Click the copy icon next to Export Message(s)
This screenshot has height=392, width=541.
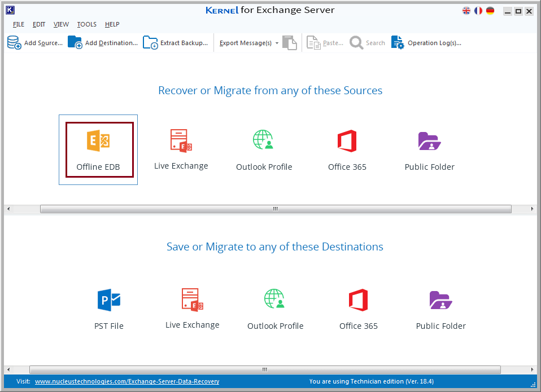pos(290,43)
